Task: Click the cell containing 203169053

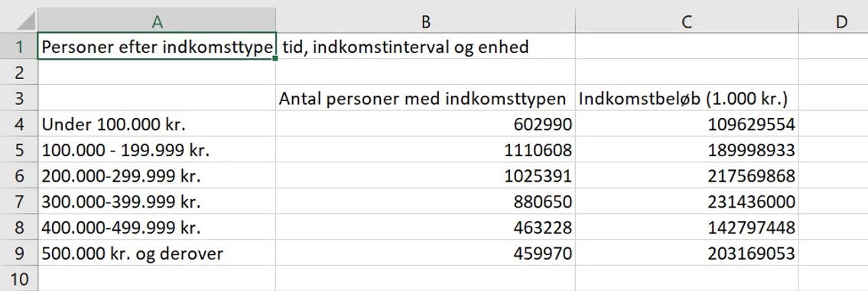Action: tap(687, 253)
